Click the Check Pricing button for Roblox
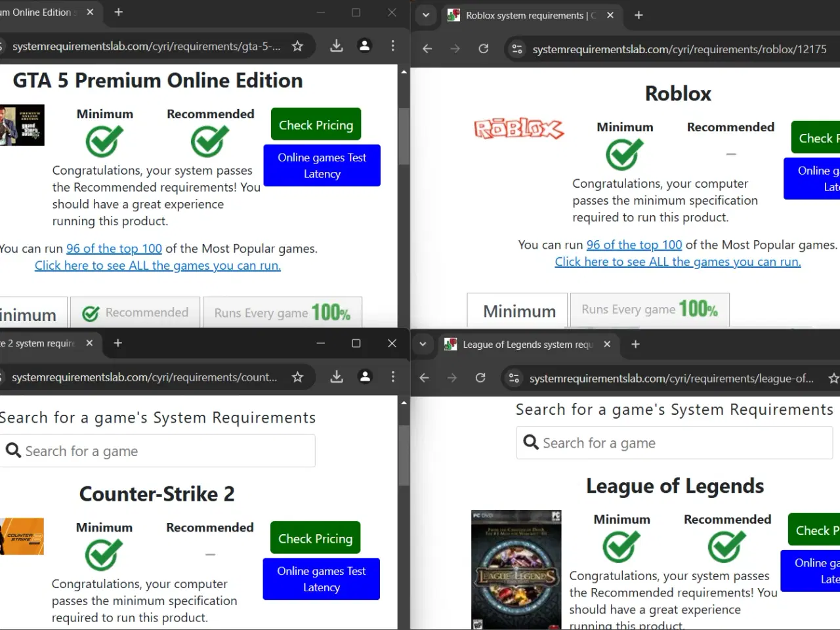 (816, 138)
